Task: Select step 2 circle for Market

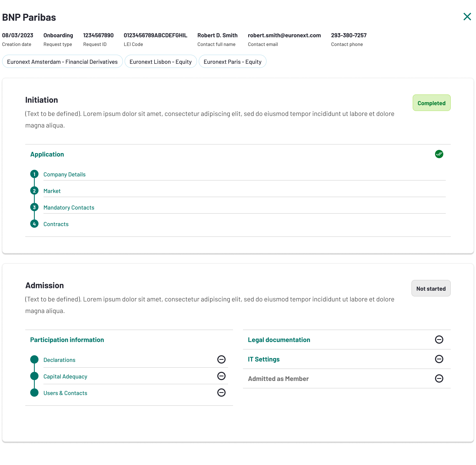Action: click(x=34, y=191)
